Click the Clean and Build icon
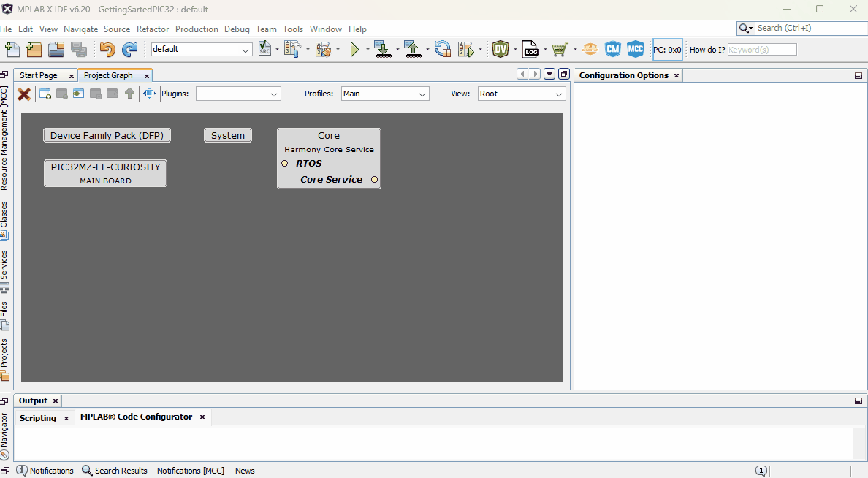This screenshot has width=868, height=478. (323, 49)
